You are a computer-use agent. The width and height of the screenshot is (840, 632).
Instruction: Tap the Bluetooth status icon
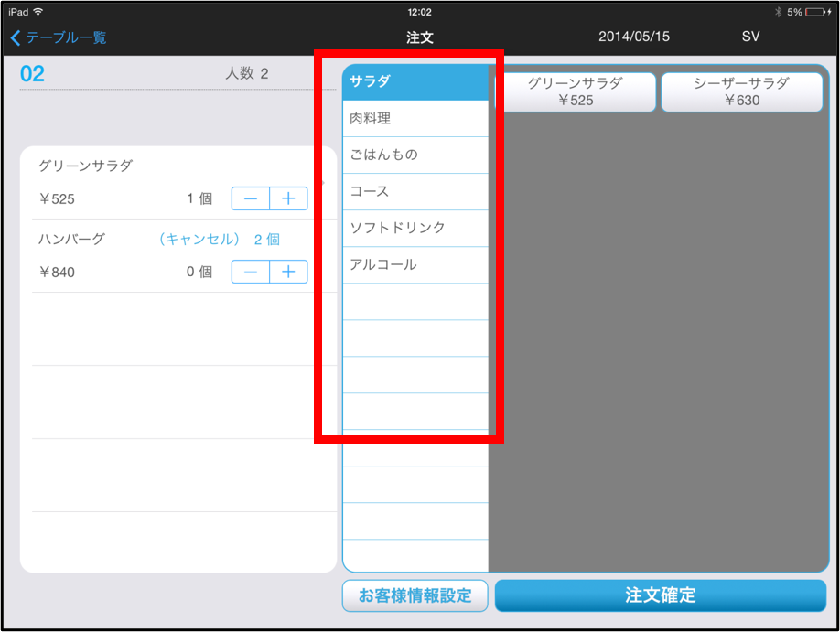coord(779,12)
